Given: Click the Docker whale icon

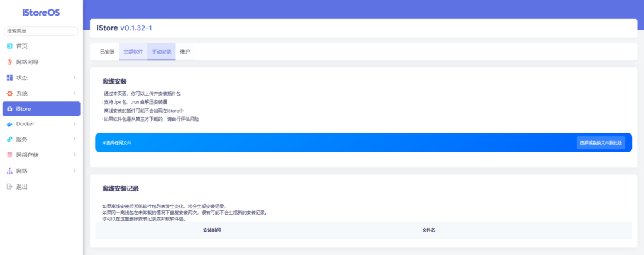Looking at the screenshot, I should tap(10, 124).
